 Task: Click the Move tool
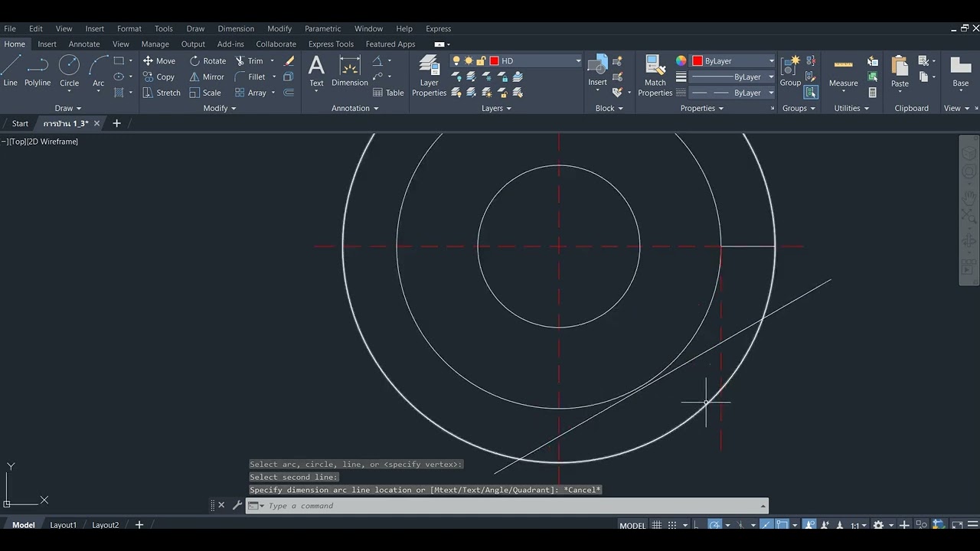click(x=159, y=60)
